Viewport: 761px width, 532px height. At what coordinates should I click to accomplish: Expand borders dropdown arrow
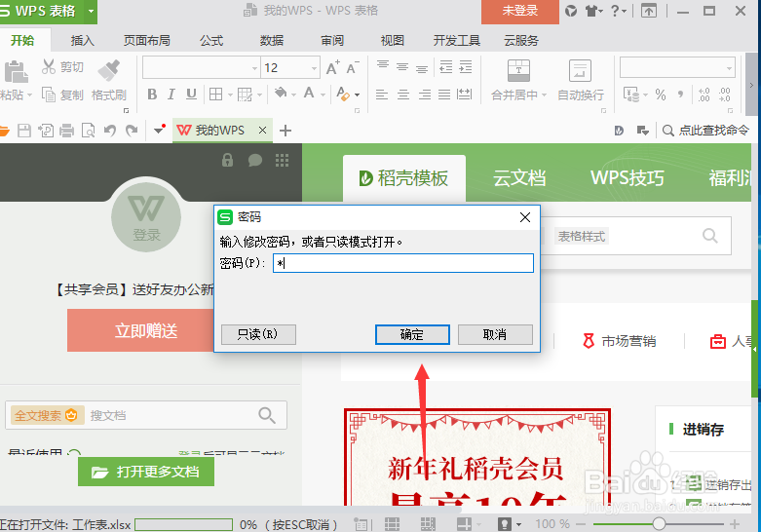coord(230,95)
